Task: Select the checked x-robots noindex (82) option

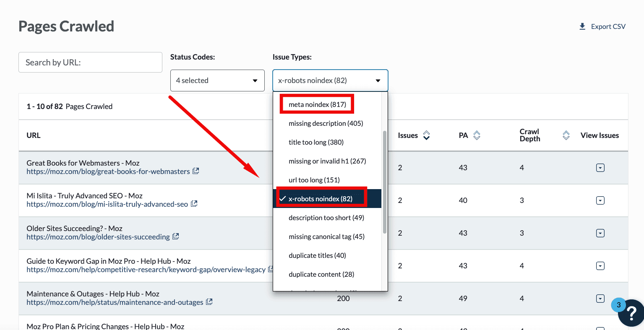Action: pyautogui.click(x=321, y=199)
